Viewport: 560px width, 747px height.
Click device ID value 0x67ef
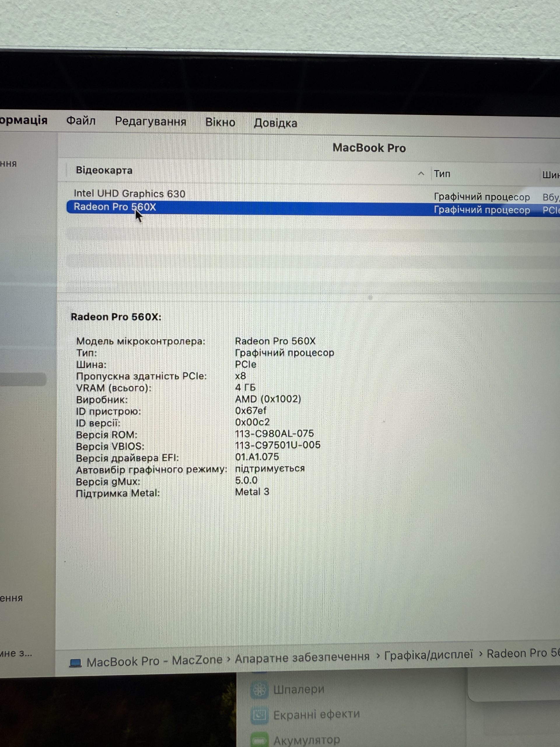click(251, 411)
